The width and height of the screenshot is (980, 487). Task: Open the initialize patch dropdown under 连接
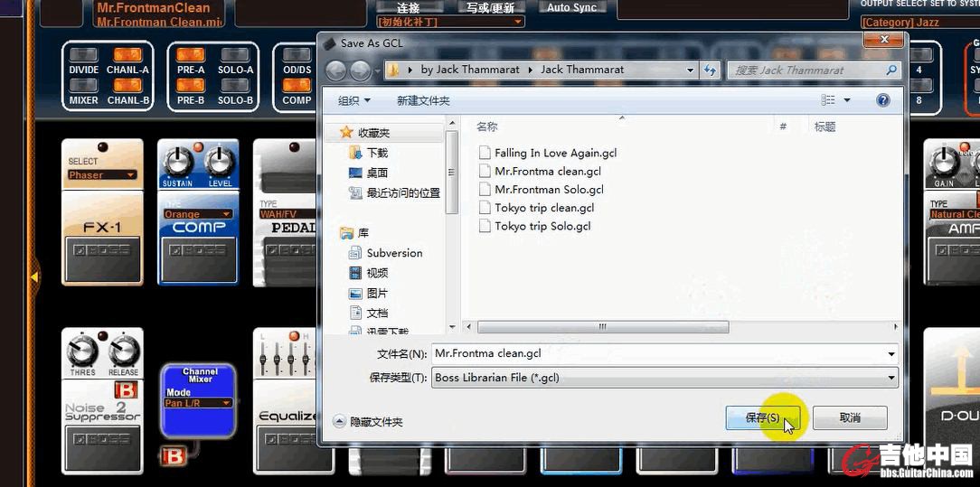(x=450, y=23)
